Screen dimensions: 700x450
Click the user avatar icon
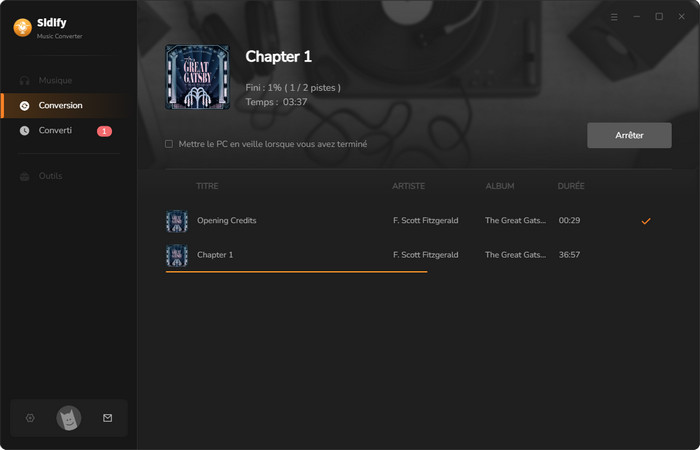coord(69,418)
